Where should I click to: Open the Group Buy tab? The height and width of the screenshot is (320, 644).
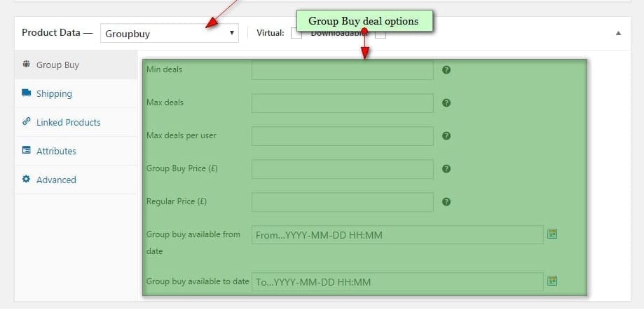pos(76,65)
